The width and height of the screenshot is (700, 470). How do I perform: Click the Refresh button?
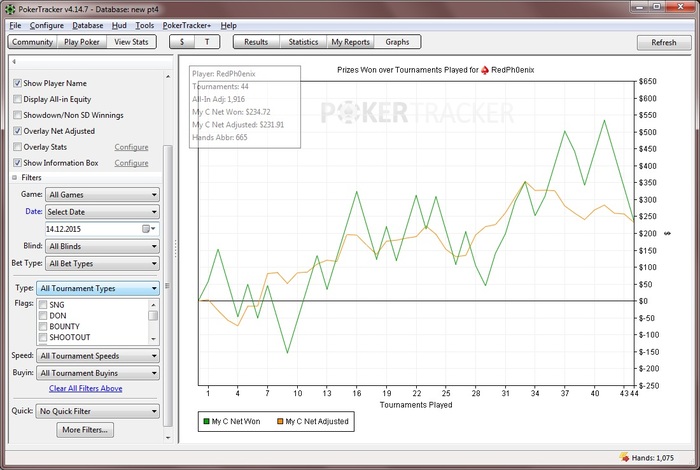click(x=663, y=43)
